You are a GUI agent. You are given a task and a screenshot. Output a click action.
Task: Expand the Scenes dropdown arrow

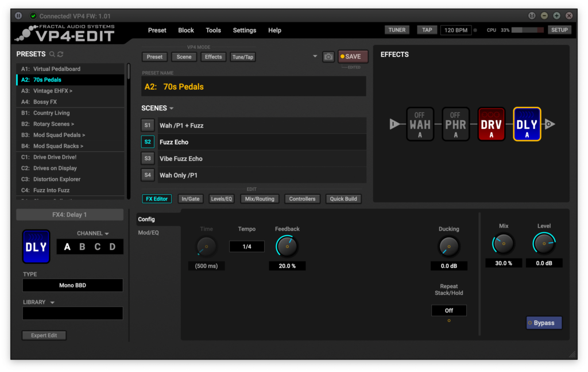171,109
